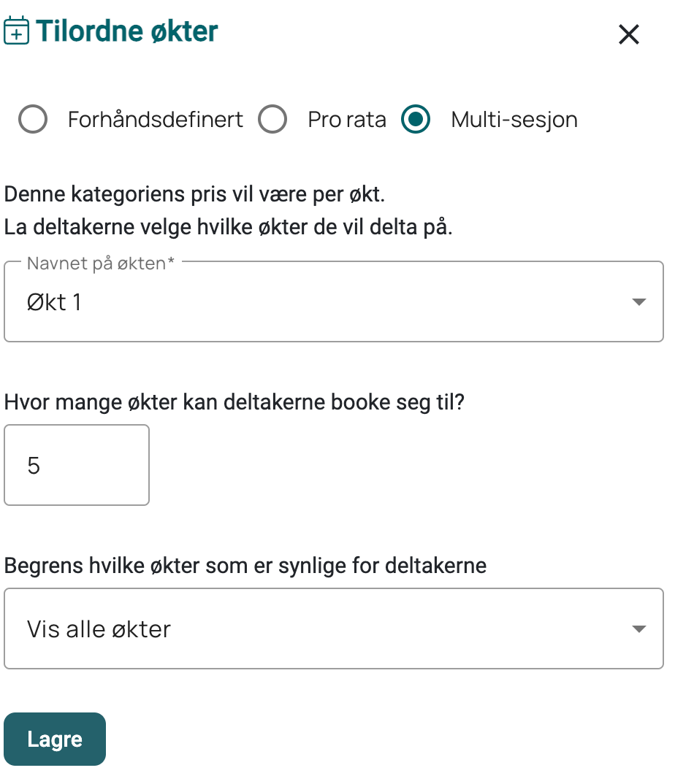Screen dimensions: 675x784
Task: Open the Vis alle økter combo box
Action: (x=334, y=629)
